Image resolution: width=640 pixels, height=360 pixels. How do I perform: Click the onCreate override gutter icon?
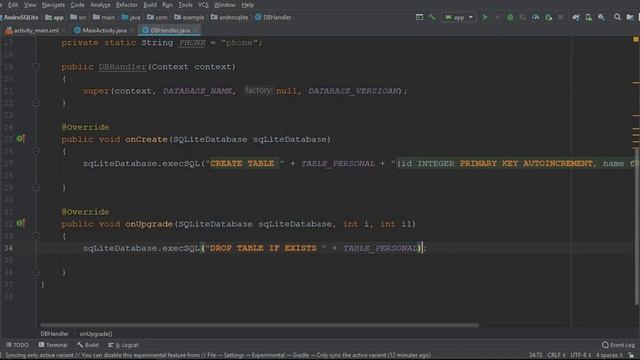[20, 139]
